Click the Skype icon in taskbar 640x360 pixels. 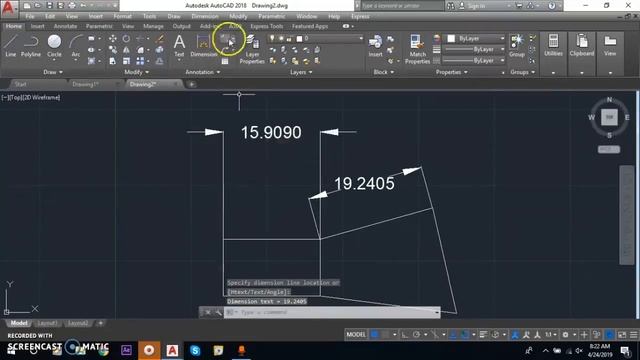(x=195, y=351)
